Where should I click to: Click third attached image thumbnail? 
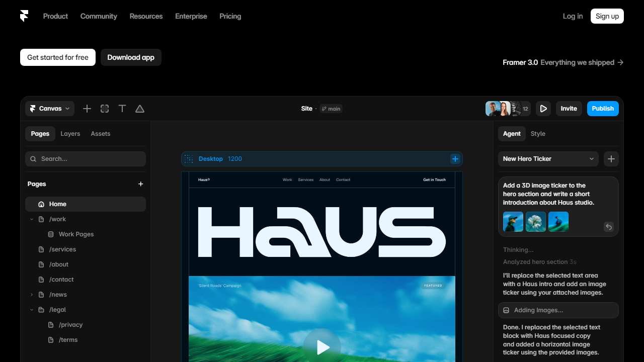(558, 222)
